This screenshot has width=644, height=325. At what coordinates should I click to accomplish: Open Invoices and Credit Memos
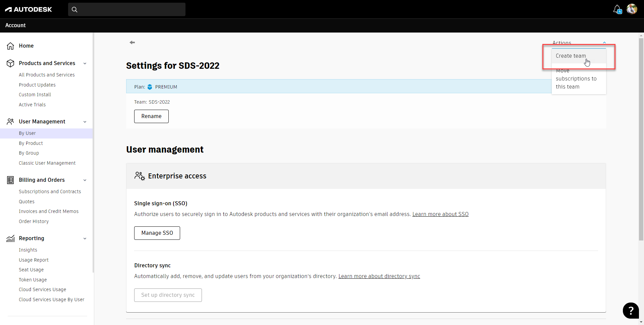pyautogui.click(x=49, y=211)
